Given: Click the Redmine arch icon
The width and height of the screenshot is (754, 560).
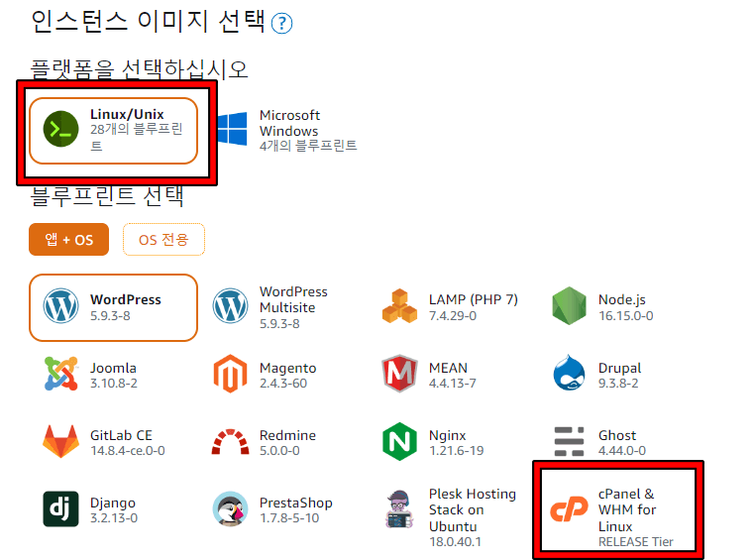Looking at the screenshot, I should (x=230, y=442).
